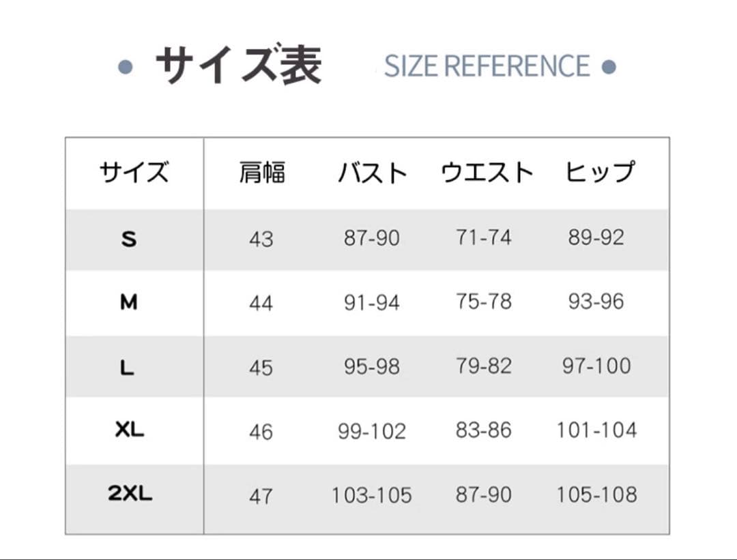
Task: Click the S size row label
Action: click(x=129, y=239)
